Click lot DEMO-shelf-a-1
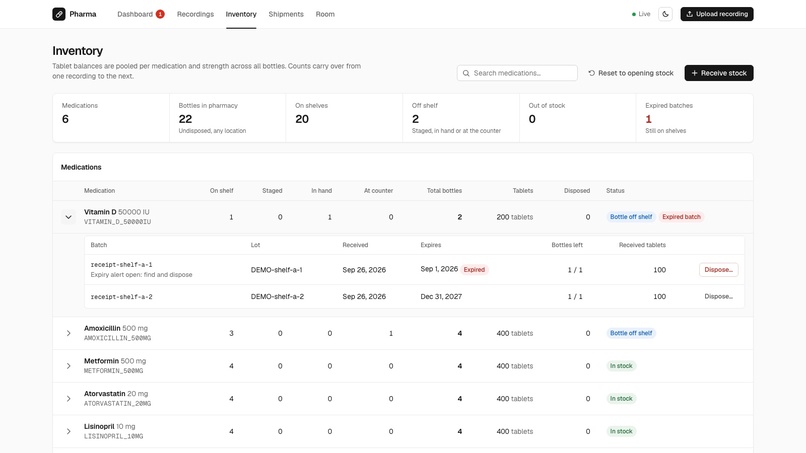 277,269
